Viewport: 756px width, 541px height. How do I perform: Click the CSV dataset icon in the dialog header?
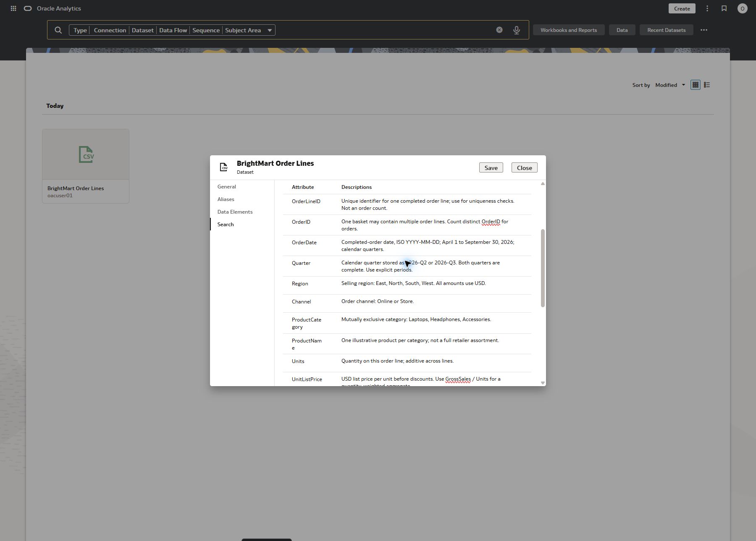[224, 167]
